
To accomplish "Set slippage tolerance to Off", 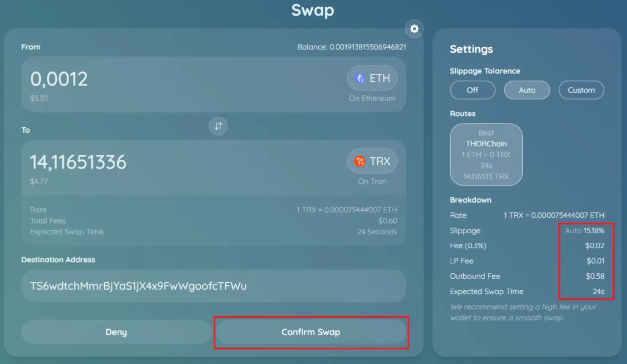I will (472, 90).
